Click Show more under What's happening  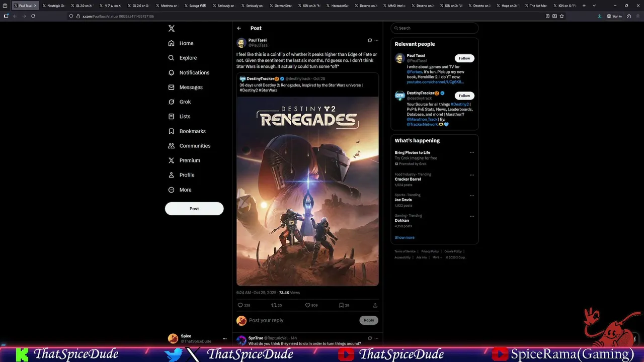coord(405,237)
